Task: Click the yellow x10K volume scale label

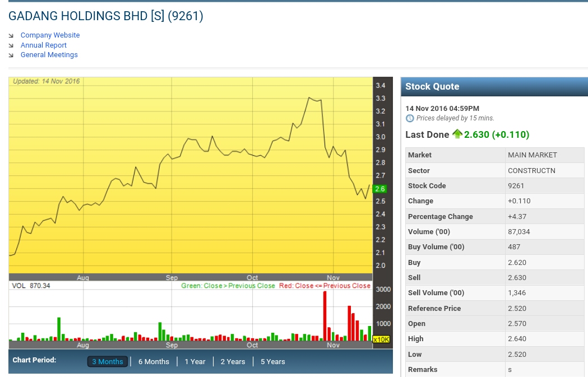Action: click(x=381, y=339)
